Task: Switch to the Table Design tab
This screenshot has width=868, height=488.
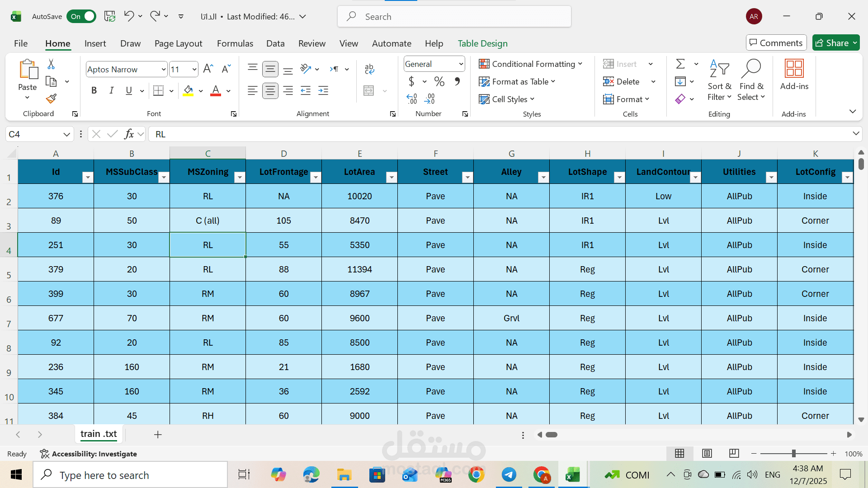Action: pos(482,43)
